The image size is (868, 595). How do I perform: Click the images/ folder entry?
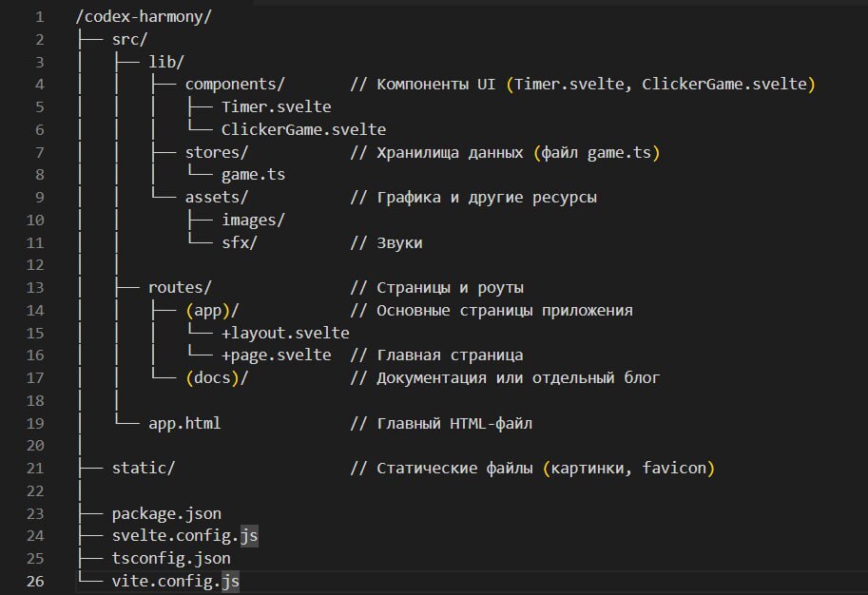tap(253, 220)
